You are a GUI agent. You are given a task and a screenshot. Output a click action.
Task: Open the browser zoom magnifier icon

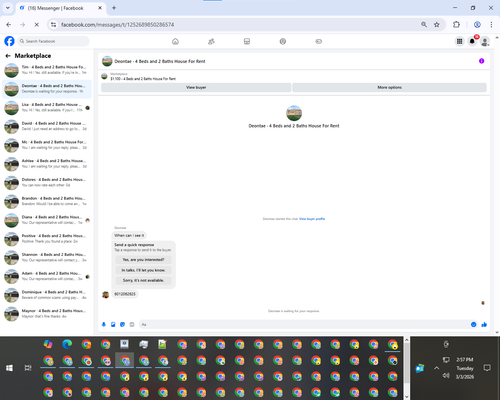pyautogui.click(x=424, y=24)
